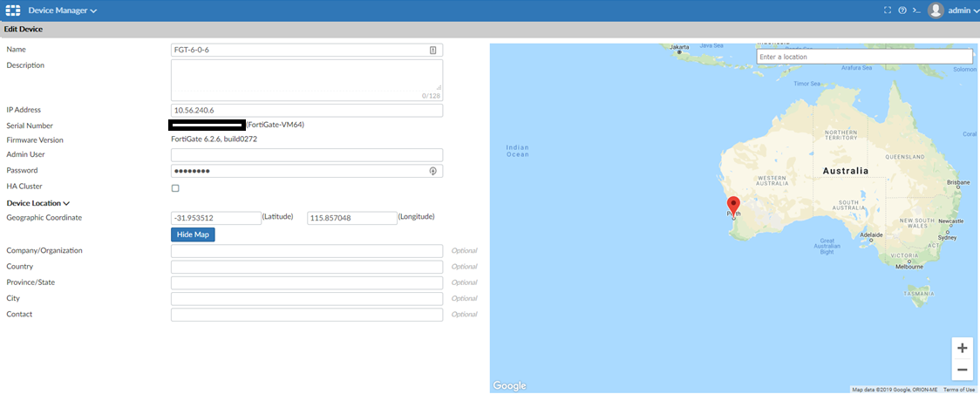Click the icon inside the Name field
This screenshot has width=980, height=394.
[x=433, y=51]
